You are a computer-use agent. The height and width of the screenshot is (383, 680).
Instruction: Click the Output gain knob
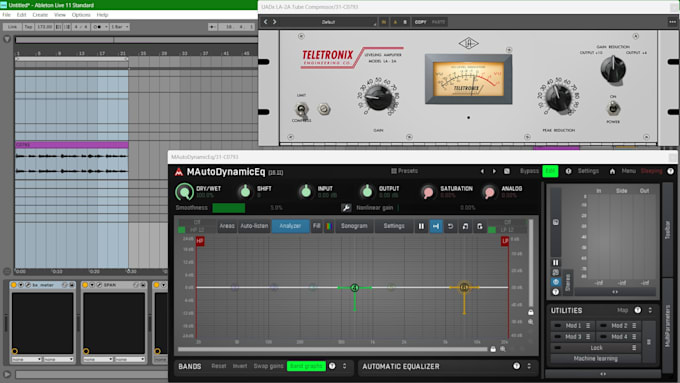(367, 191)
